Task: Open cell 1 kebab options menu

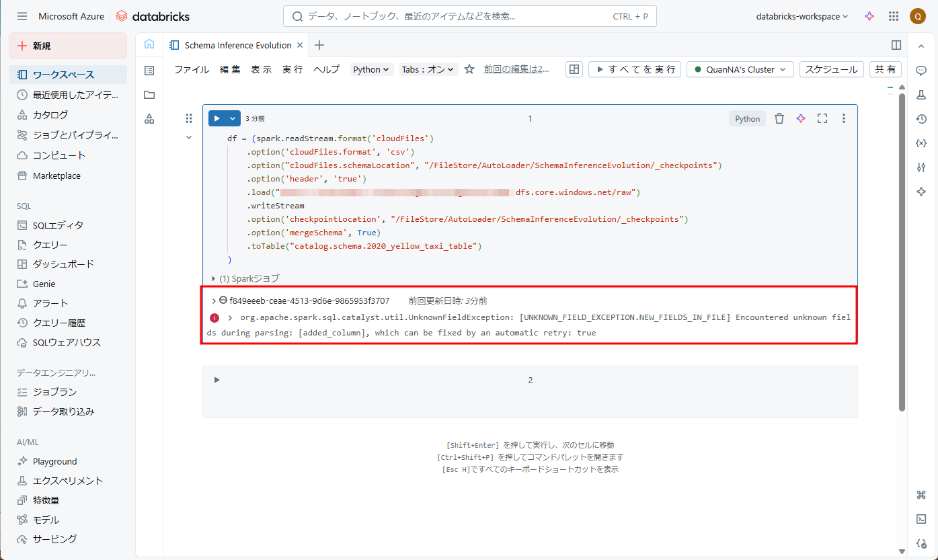Action: 844,119
